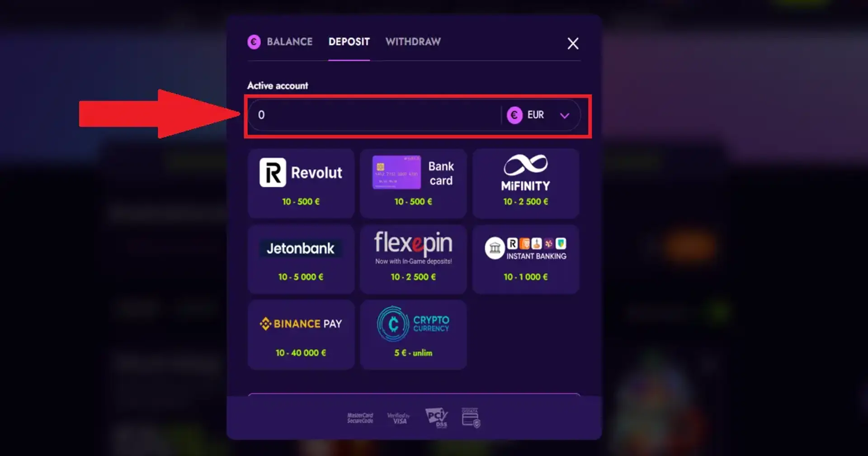Click the Instant Banking bank building icon
The width and height of the screenshot is (868, 456).
click(x=495, y=248)
